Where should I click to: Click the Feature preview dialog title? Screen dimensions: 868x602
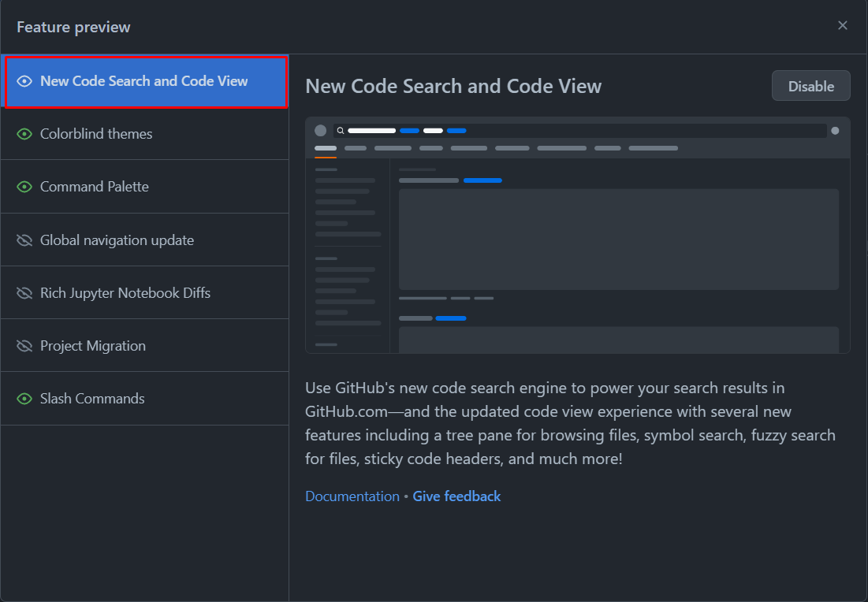73,27
